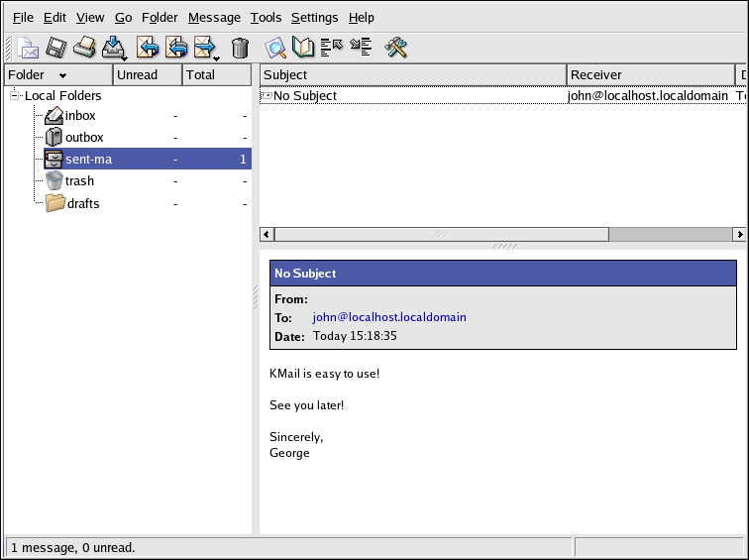Click the Check Mail icon
The height and width of the screenshot is (560, 749).
tap(114, 48)
